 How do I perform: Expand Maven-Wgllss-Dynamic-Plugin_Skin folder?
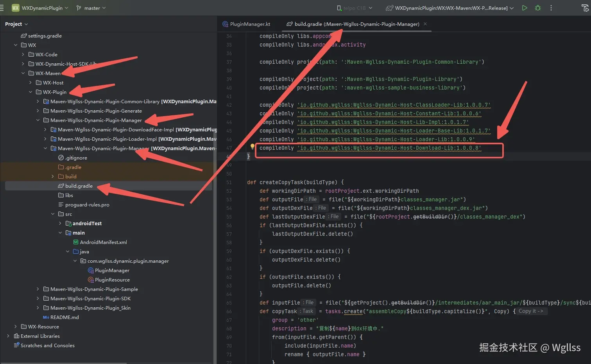[x=38, y=308]
